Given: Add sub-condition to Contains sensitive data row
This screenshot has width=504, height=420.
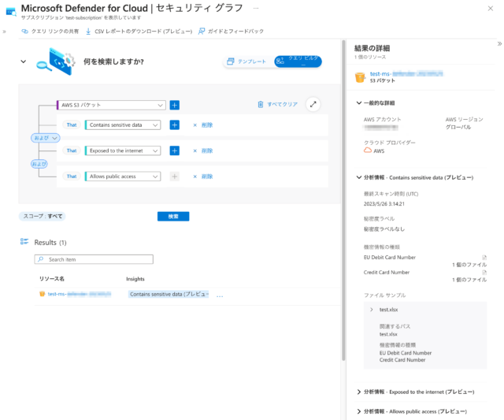Looking at the screenshot, I should [x=175, y=125].
